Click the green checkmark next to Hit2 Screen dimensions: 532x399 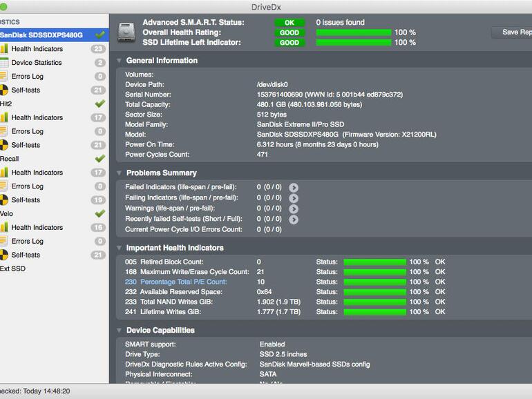(99, 104)
